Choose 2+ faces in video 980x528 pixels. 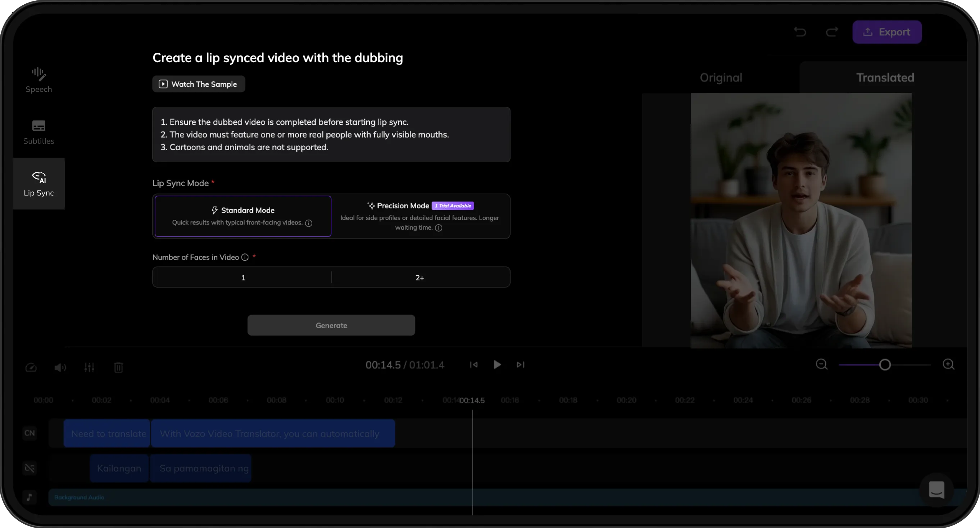tap(420, 277)
